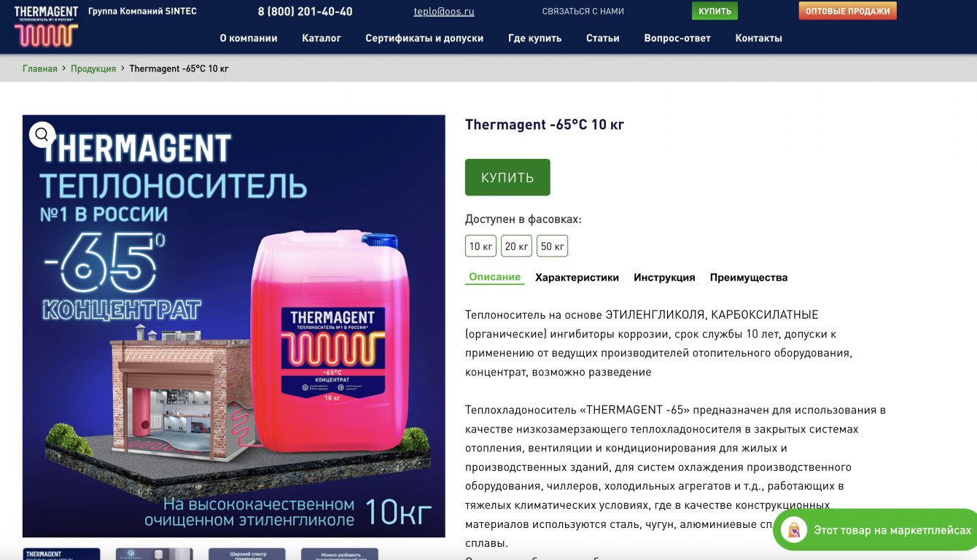The width and height of the screenshot is (977, 560).
Task: Switch to the Характеристики tab
Action: 577,277
